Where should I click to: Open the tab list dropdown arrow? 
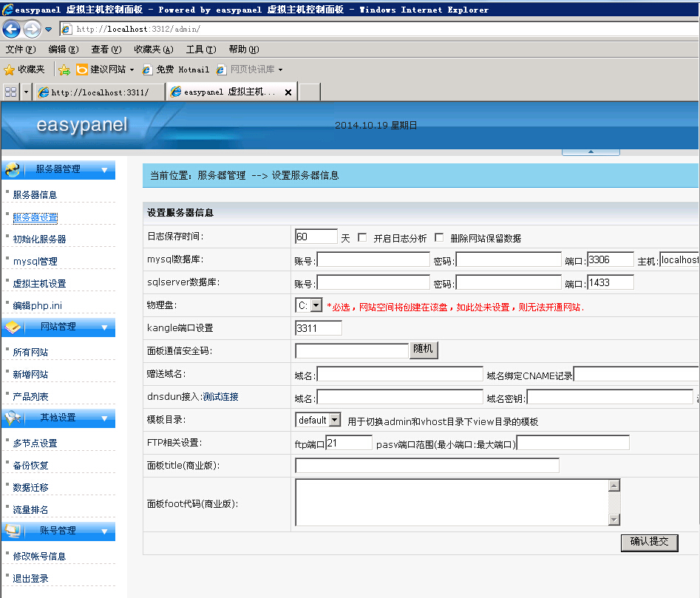[26, 92]
